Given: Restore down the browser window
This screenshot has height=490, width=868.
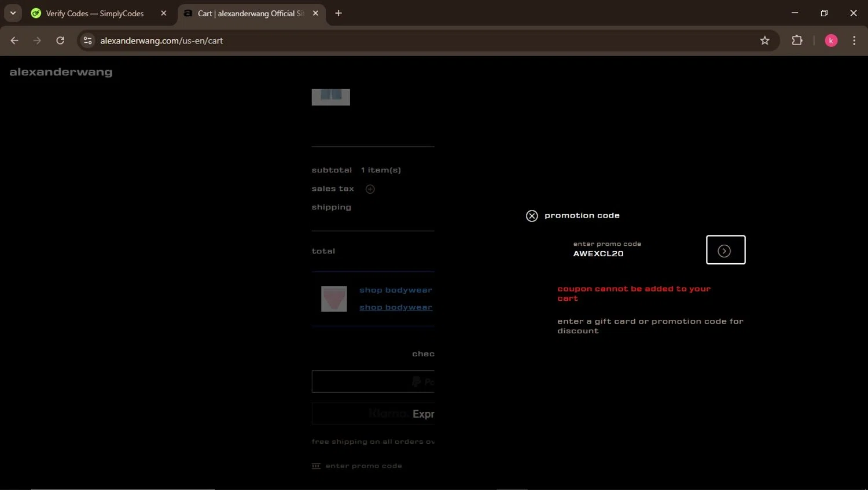Looking at the screenshot, I should (824, 13).
